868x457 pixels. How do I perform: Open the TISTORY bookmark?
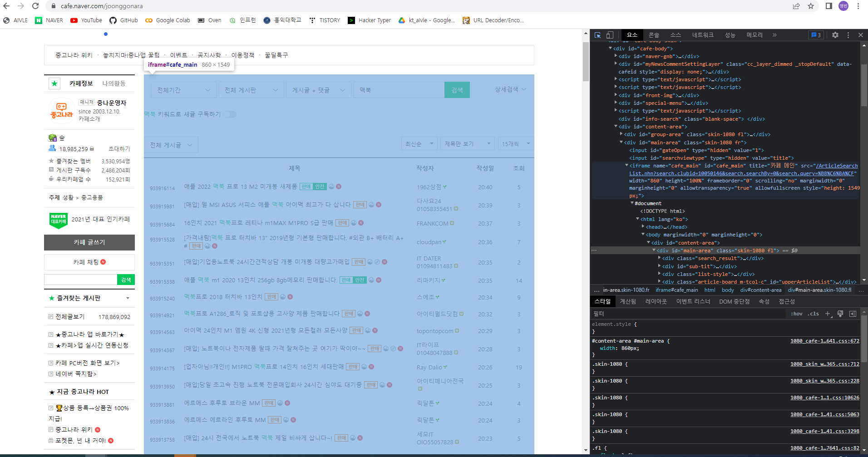click(x=324, y=20)
